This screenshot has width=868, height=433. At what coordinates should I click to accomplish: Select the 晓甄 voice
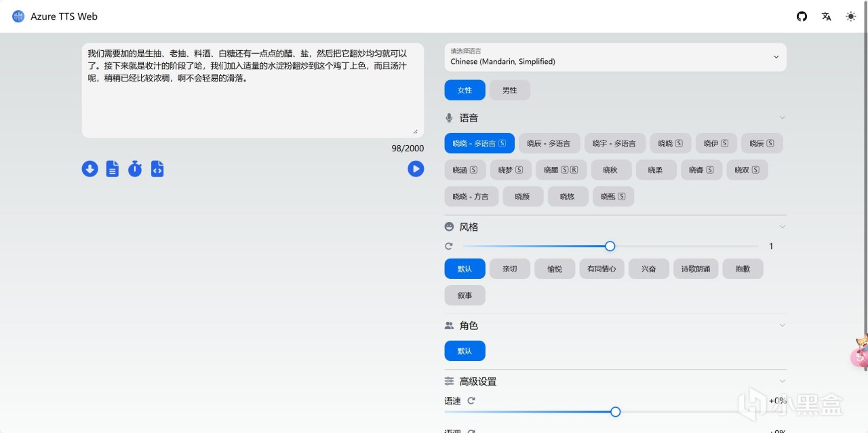pos(614,197)
